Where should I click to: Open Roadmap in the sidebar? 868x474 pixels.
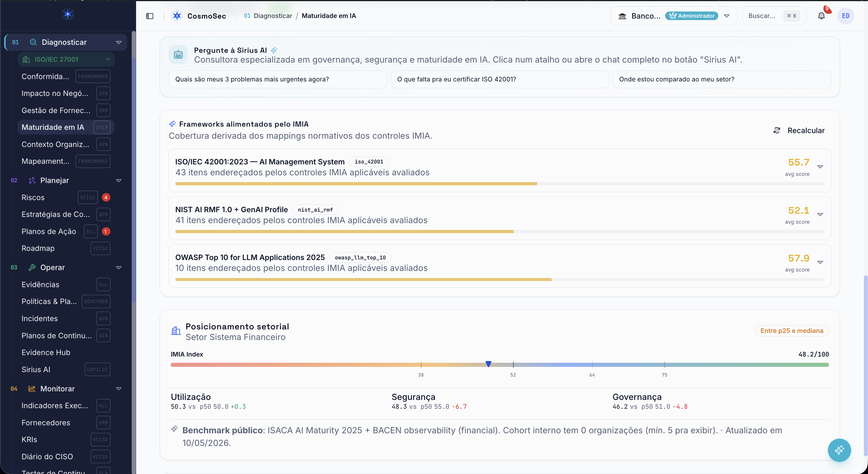coord(66,248)
